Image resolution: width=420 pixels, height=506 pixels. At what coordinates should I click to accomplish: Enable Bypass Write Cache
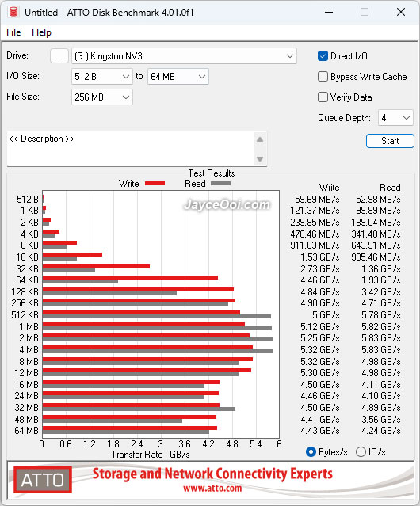click(x=323, y=77)
